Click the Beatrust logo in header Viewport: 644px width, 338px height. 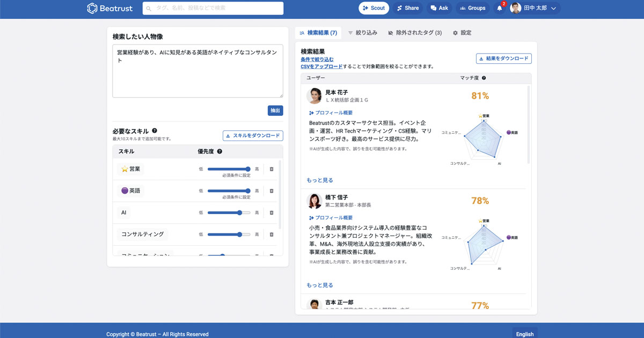pyautogui.click(x=110, y=8)
